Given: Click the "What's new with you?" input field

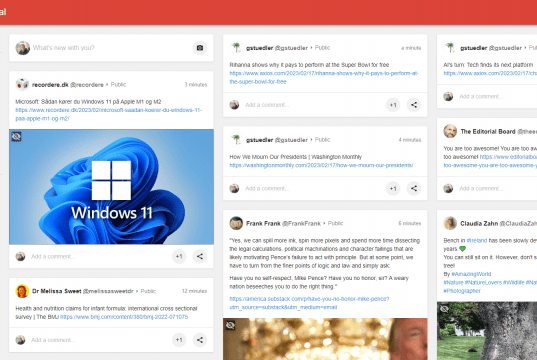Looking at the screenshot, I should [x=111, y=48].
